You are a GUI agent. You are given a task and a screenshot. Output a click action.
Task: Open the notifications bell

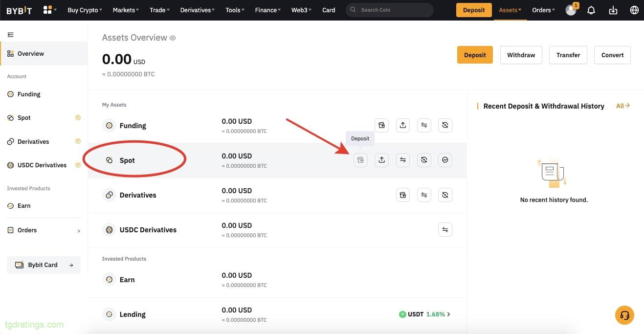tap(591, 10)
